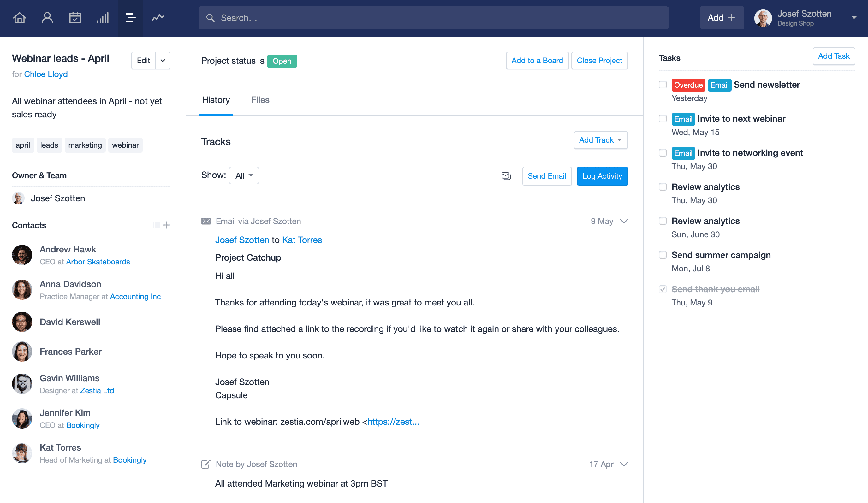Click Gavin Williams's avatar
868x503 pixels.
pyautogui.click(x=22, y=383)
